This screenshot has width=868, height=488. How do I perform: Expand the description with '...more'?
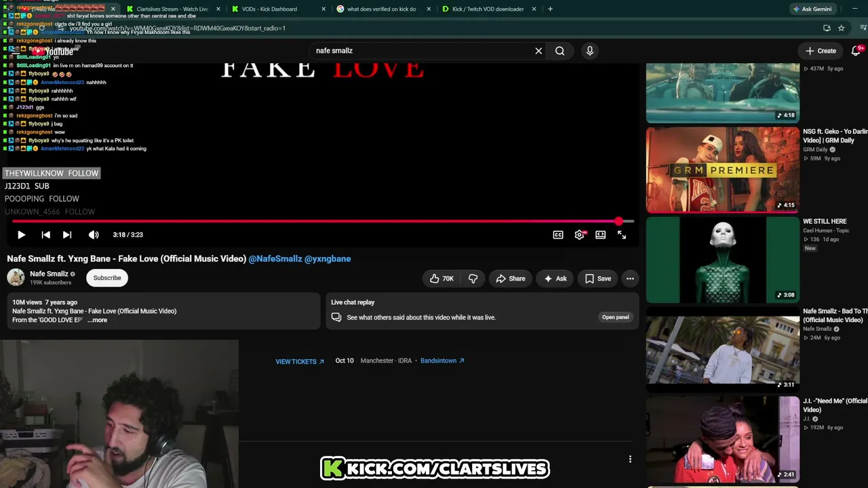[97, 320]
